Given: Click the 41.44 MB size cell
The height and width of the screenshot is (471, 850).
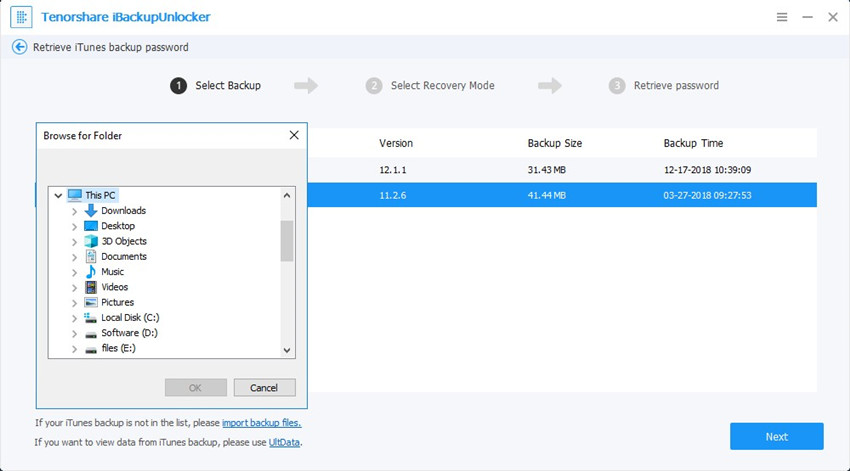Looking at the screenshot, I should (x=546, y=195).
